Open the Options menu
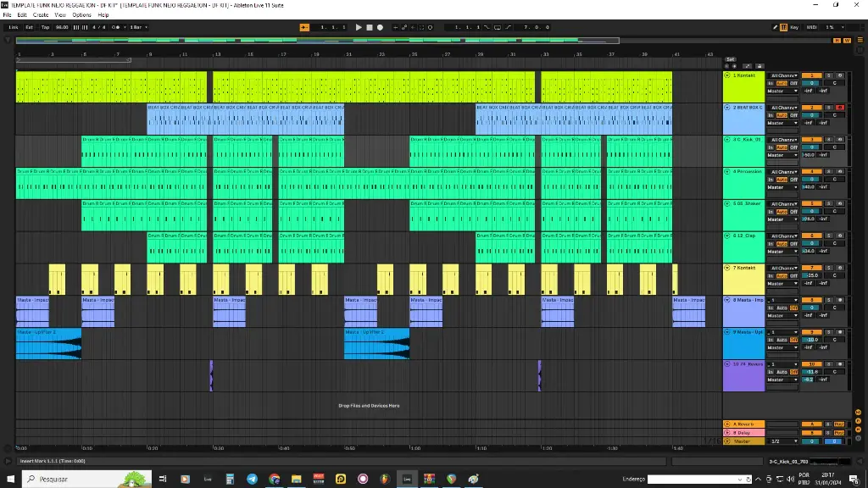This screenshot has height=488, width=868. click(x=81, y=15)
